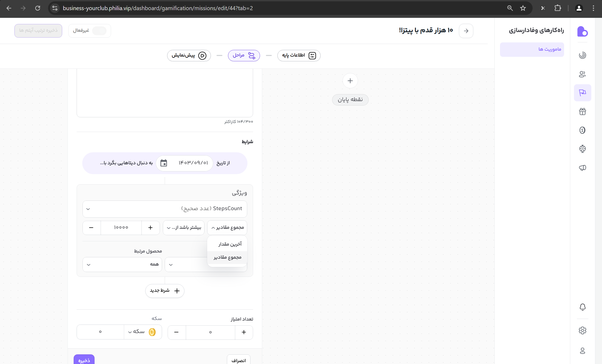Open the settings gear in sidebar

(582, 330)
